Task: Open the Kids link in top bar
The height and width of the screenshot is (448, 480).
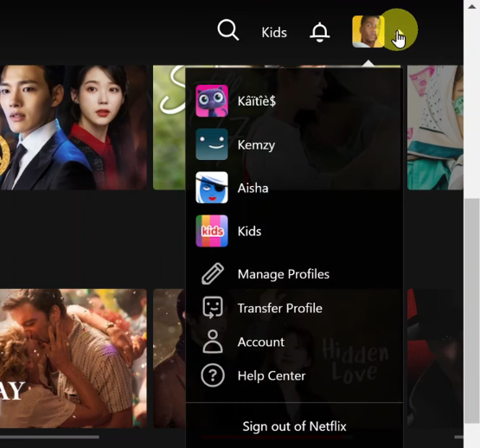Action: [274, 33]
